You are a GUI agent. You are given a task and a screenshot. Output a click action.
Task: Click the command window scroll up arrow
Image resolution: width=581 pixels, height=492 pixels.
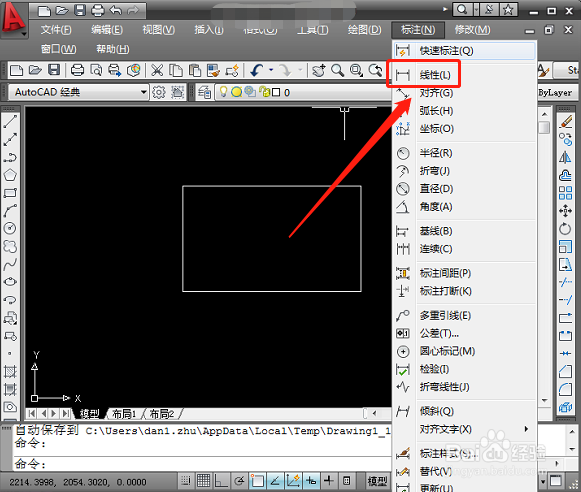click(572, 432)
